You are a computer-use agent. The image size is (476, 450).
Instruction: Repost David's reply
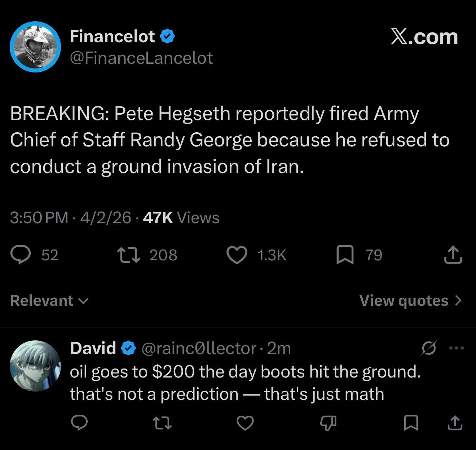pyautogui.click(x=162, y=423)
